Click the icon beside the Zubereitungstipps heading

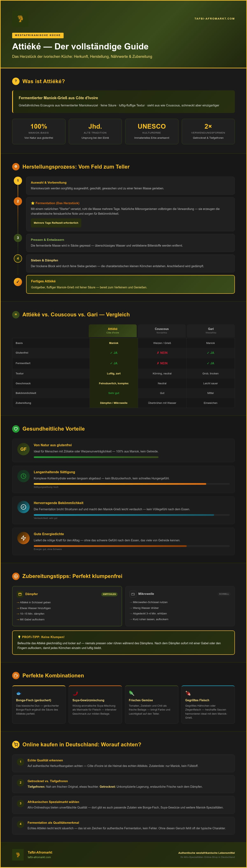coord(16,576)
